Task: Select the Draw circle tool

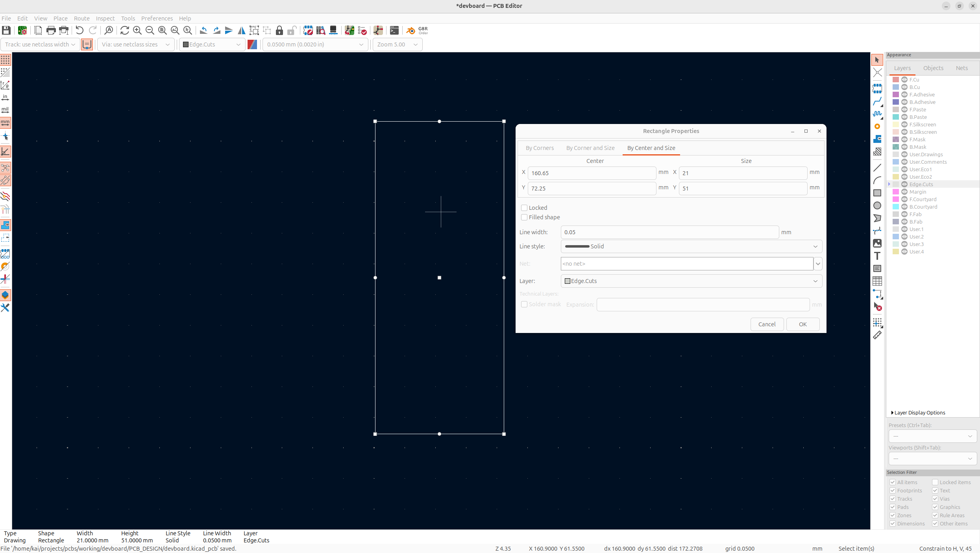Action: [x=877, y=205]
